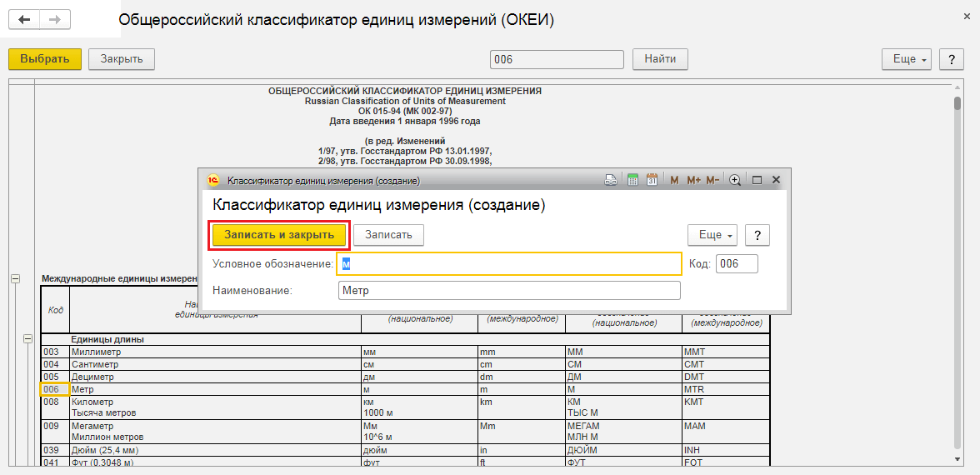
Task: Close the Классификатор единиц измерения dialog
Action: pyautogui.click(x=777, y=180)
